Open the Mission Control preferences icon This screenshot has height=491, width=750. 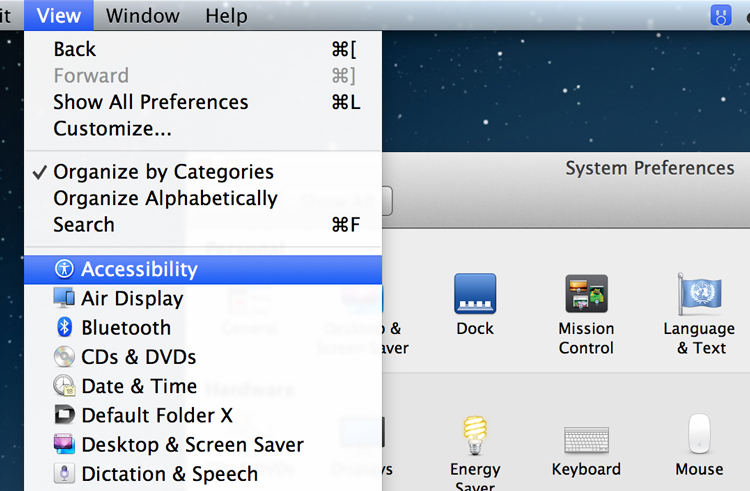coord(586,294)
